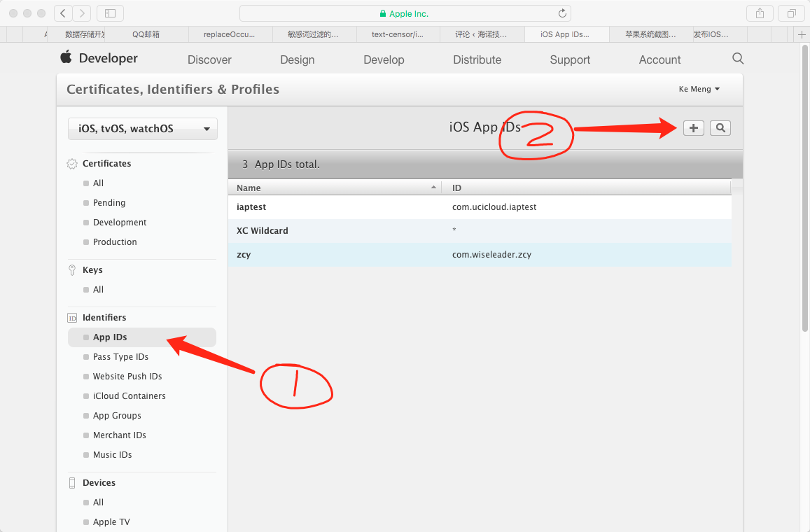Open the Support menu
The width and height of the screenshot is (810, 532).
coord(570,60)
